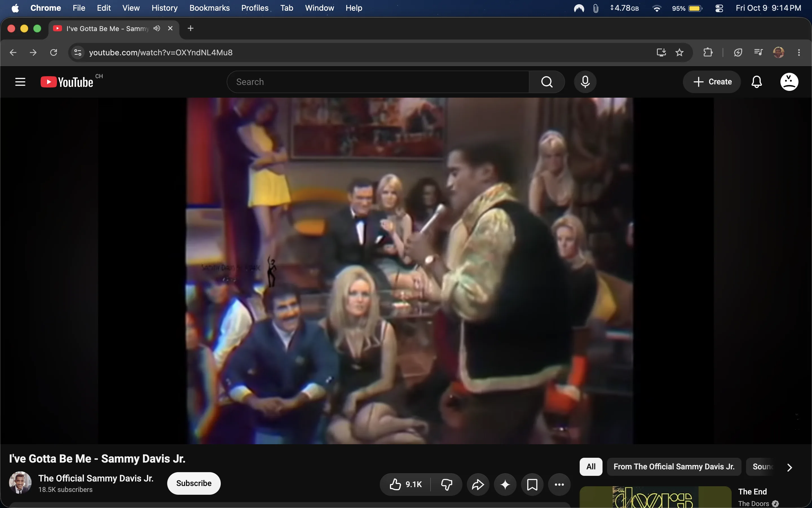Open The Official Sammy Davis Jr. channel name

(96, 478)
